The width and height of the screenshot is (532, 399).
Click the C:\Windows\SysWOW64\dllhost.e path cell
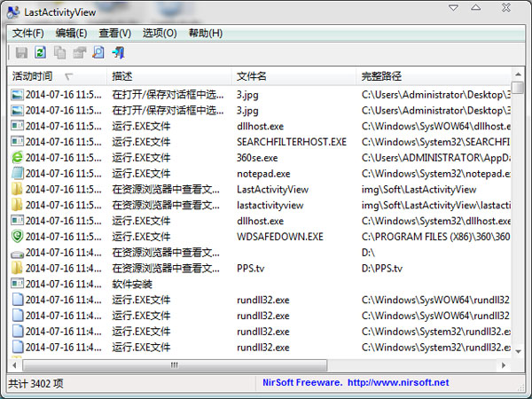[x=436, y=126]
